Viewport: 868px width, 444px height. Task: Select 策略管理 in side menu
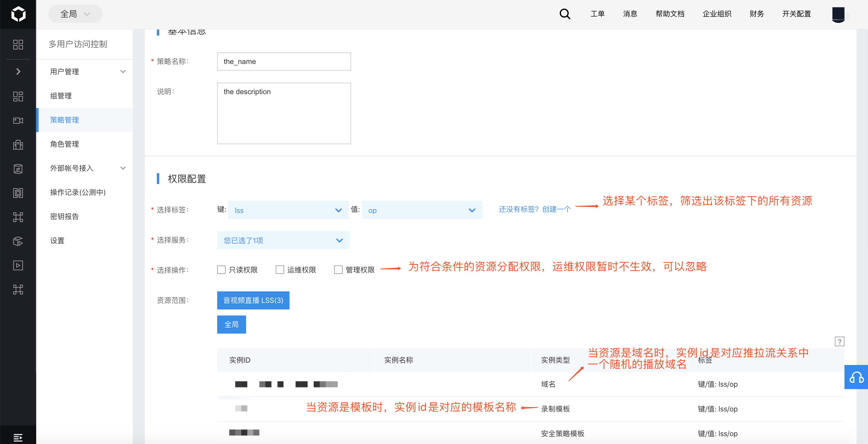click(84, 120)
